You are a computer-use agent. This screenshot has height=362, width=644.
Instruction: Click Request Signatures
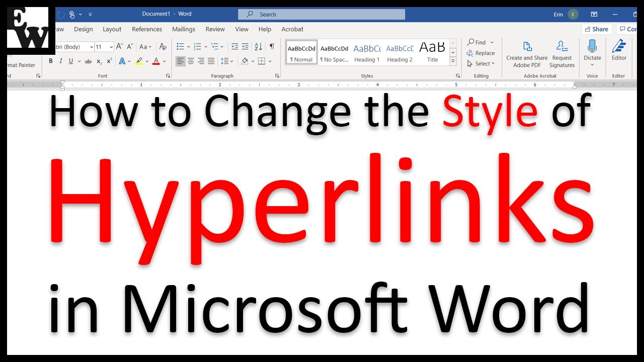tap(562, 54)
